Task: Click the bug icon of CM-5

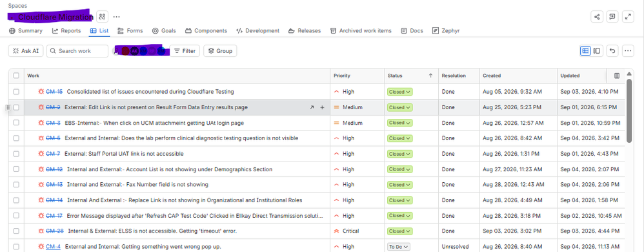Action: 41,138
